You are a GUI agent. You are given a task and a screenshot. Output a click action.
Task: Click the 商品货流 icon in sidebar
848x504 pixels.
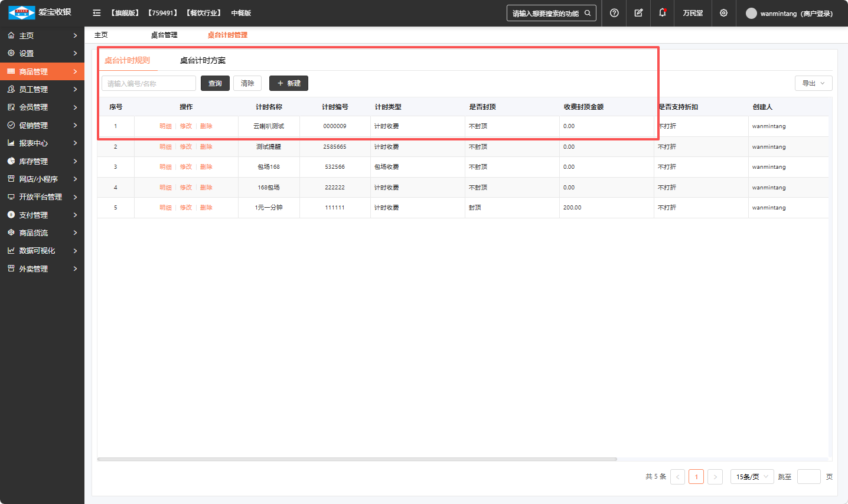click(x=11, y=233)
